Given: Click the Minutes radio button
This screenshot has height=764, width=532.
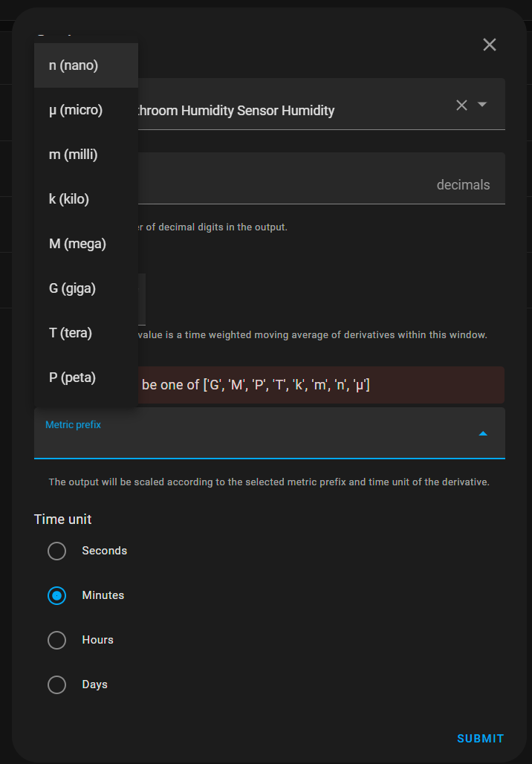Looking at the screenshot, I should [56, 595].
